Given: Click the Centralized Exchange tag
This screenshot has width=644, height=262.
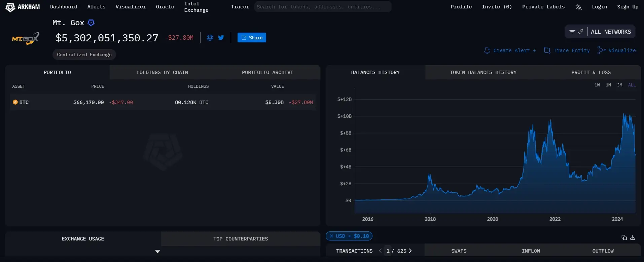Looking at the screenshot, I should pos(84,54).
